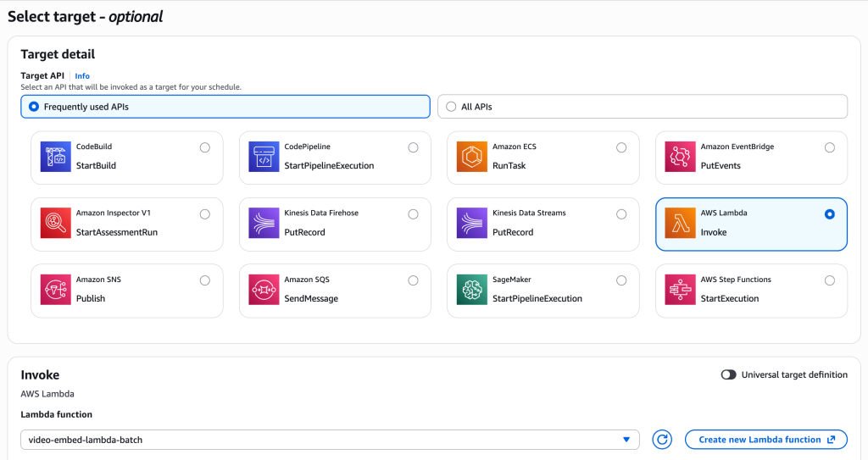Select the SageMaker StartPipelineExecution radio button

pos(621,280)
